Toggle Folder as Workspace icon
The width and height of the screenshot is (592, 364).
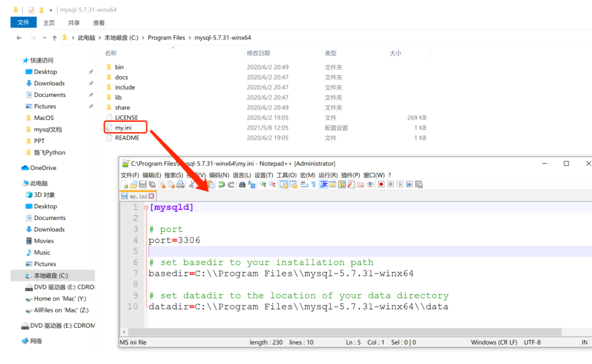(361, 185)
